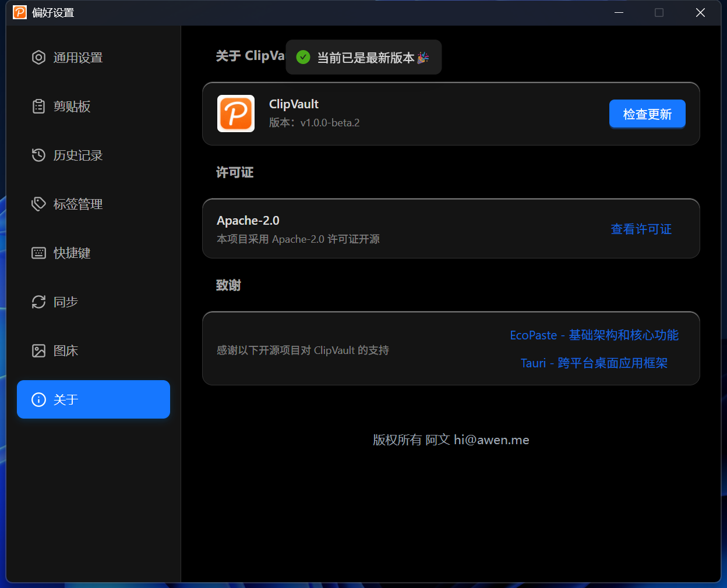The image size is (727, 588).
Task: Click the 标签管理 tag icon
Action: [38, 204]
